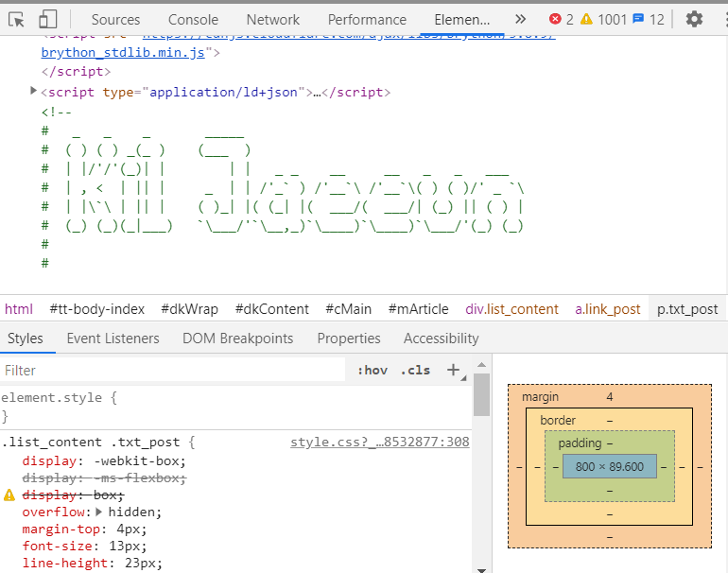Click the border label in box model
This screenshot has width=728, height=573.
[x=558, y=420]
